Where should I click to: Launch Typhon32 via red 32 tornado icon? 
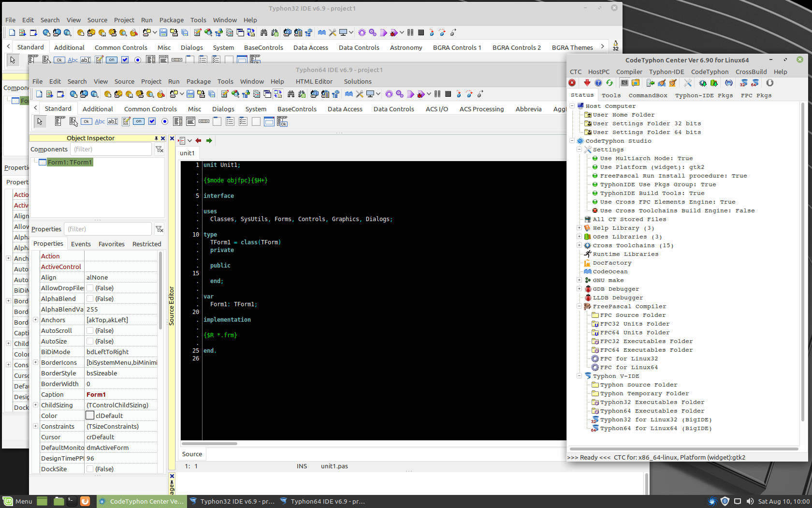click(x=744, y=83)
